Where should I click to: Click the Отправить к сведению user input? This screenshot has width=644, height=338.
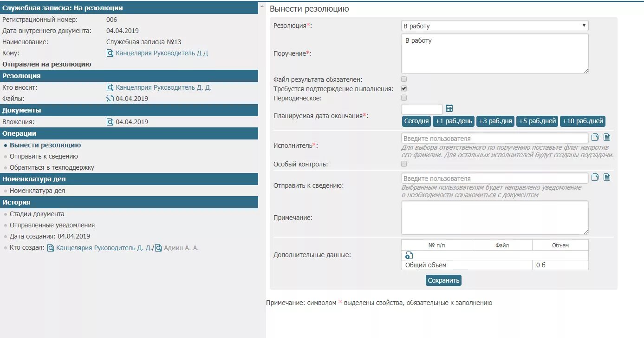click(x=494, y=178)
